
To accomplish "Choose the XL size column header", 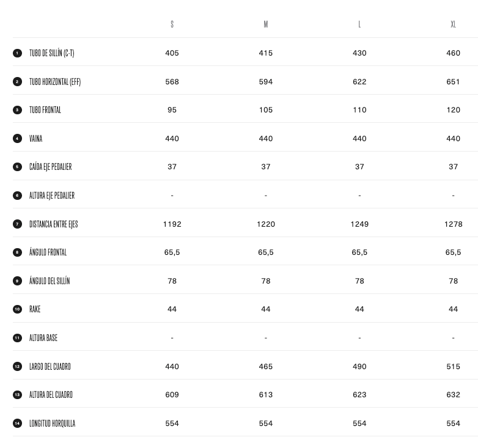I will pos(453,24).
